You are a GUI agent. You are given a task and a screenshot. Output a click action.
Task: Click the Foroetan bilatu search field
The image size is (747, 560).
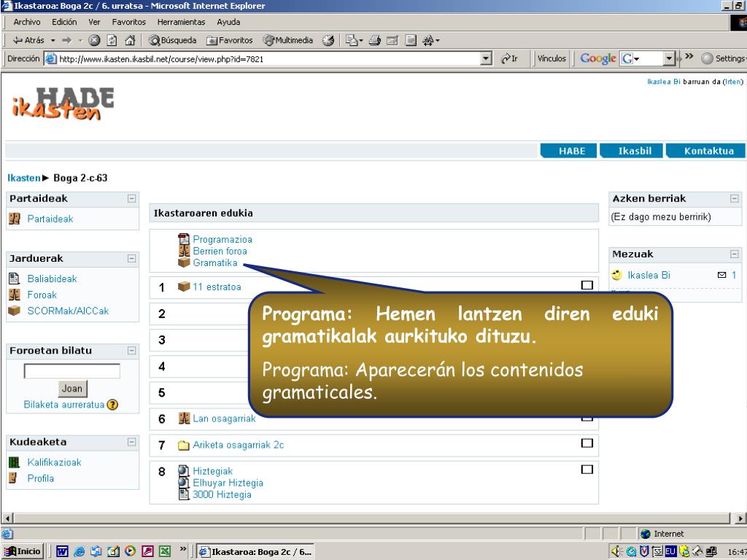click(72, 371)
